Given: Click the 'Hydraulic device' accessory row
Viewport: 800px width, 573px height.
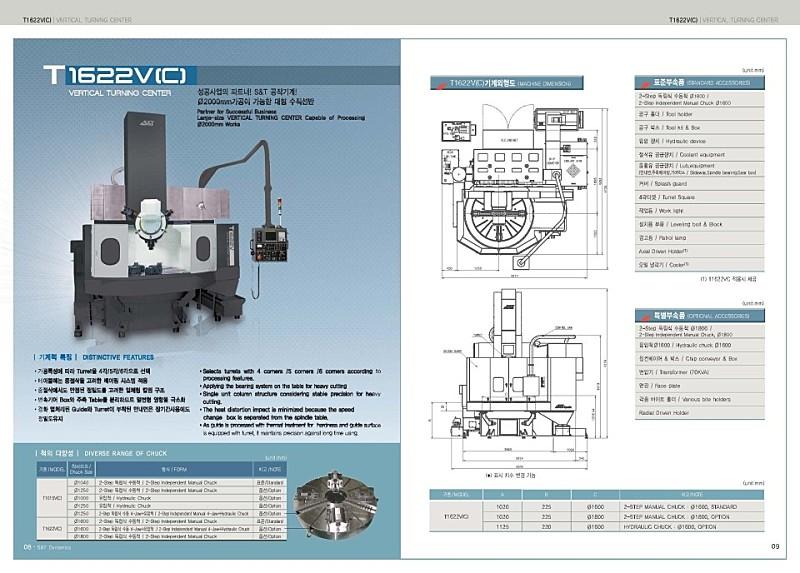Looking at the screenshot, I should coord(699,141).
